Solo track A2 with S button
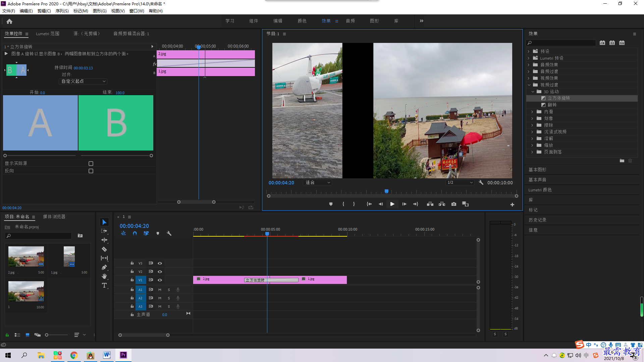The width and height of the screenshot is (644, 362). [169, 298]
